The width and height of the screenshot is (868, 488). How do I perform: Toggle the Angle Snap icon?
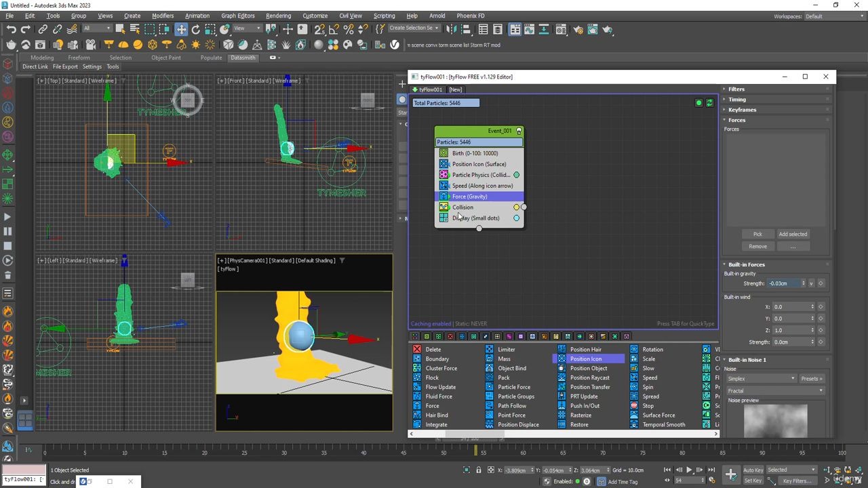334,29
